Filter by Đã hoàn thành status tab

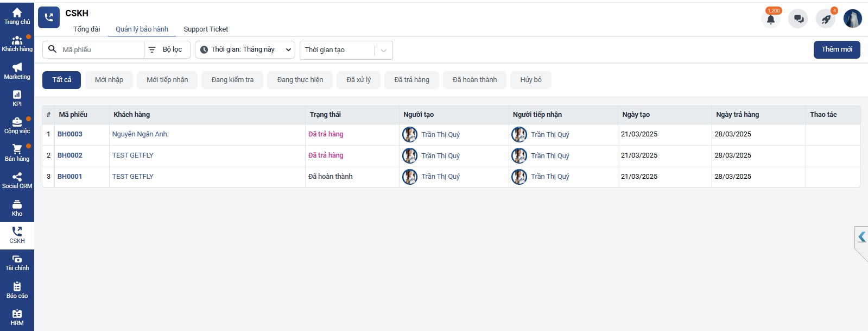pyautogui.click(x=475, y=80)
